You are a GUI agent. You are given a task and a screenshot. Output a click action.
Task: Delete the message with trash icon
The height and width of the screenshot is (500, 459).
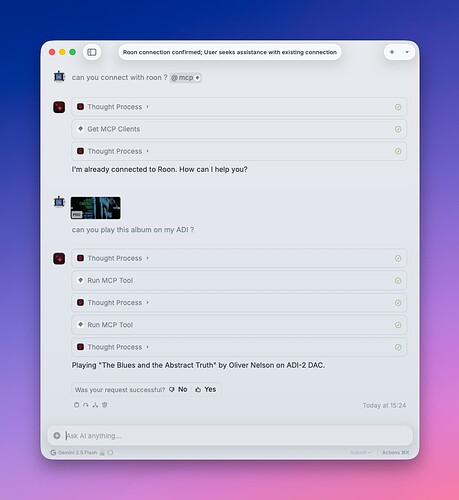point(105,405)
